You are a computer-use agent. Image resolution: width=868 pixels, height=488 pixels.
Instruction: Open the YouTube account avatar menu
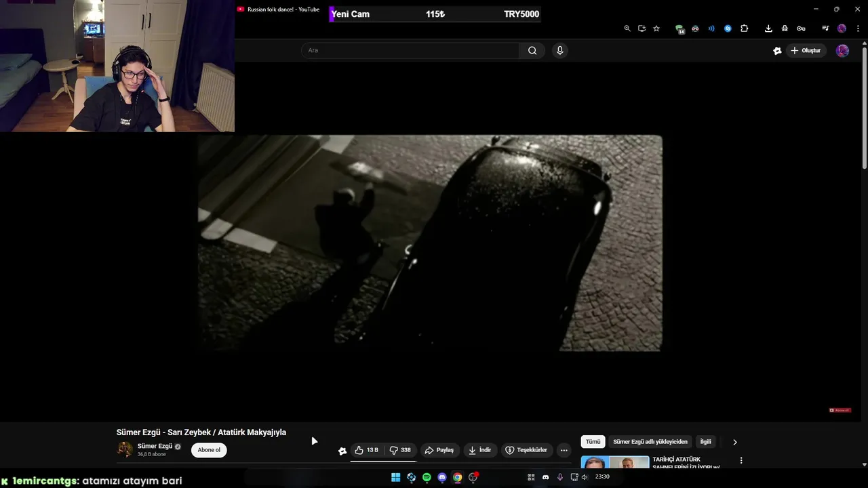[842, 51]
